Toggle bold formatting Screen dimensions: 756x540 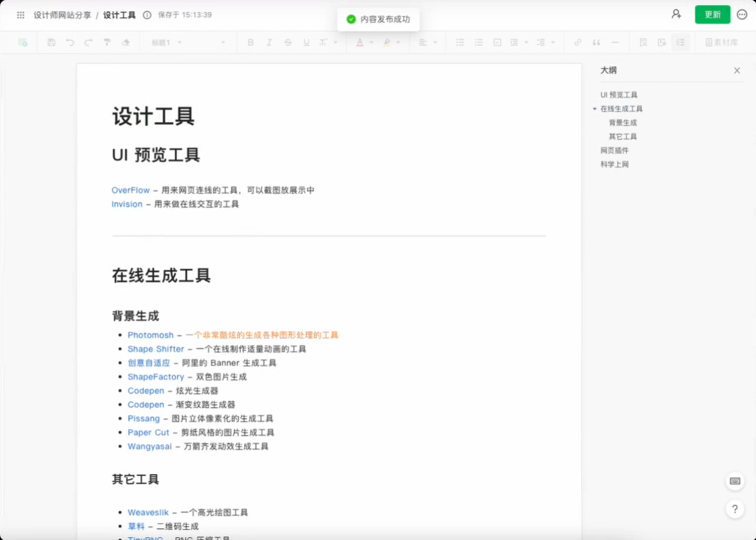(251, 42)
